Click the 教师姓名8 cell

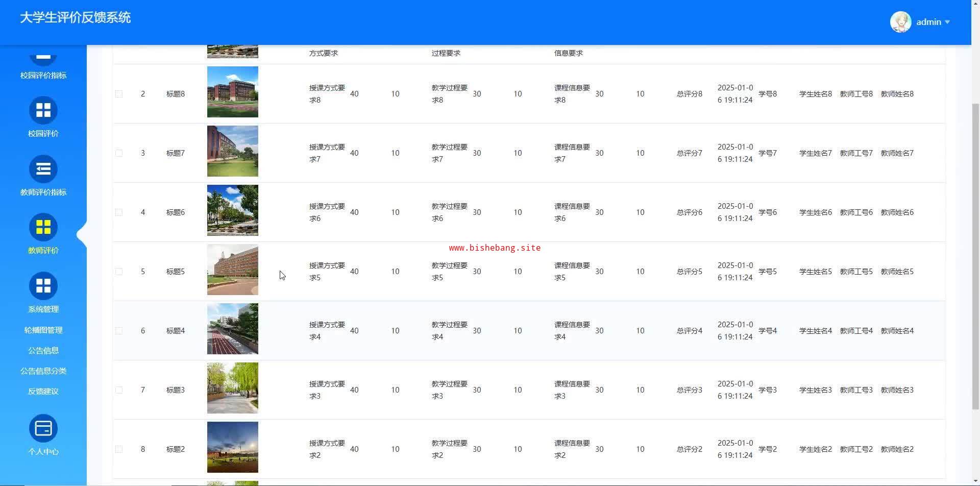[897, 94]
